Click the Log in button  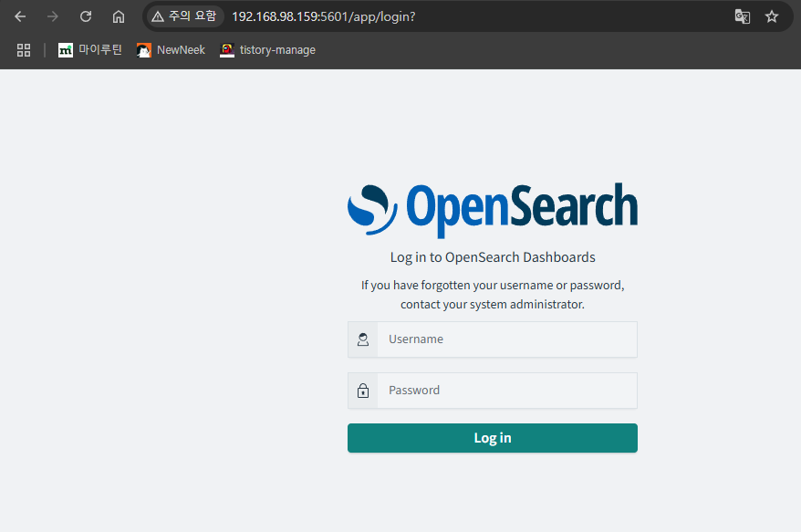tap(493, 438)
